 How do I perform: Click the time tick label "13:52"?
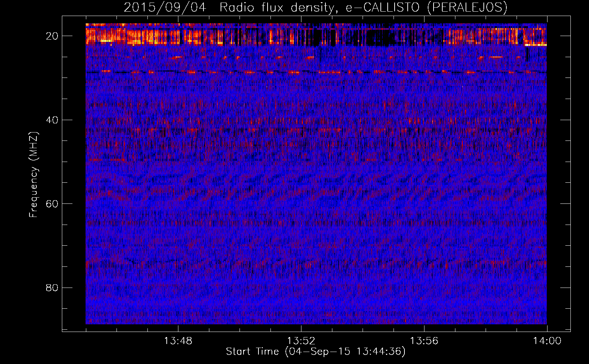coord(301,341)
